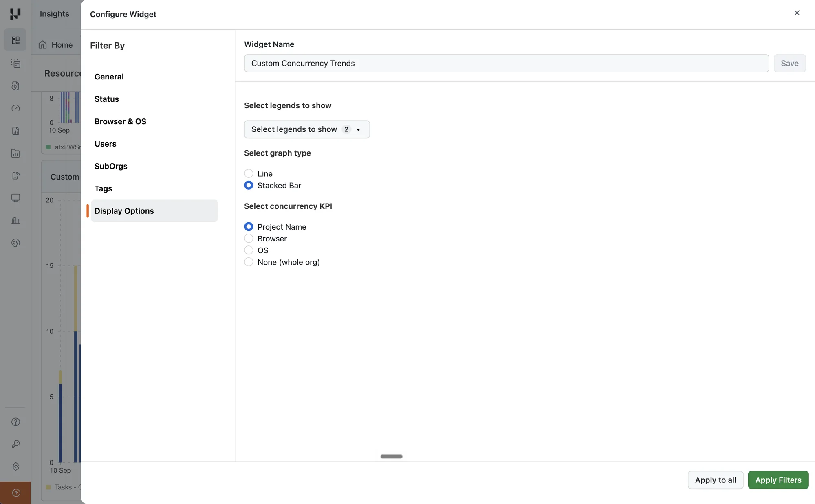This screenshot has width=815, height=504.
Task: Open the access key icon in sidebar
Action: coord(15,444)
